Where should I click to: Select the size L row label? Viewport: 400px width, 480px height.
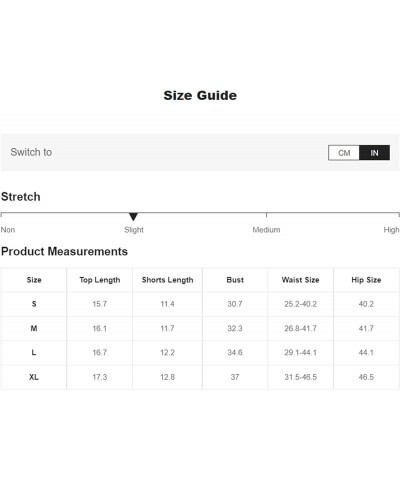(34, 353)
